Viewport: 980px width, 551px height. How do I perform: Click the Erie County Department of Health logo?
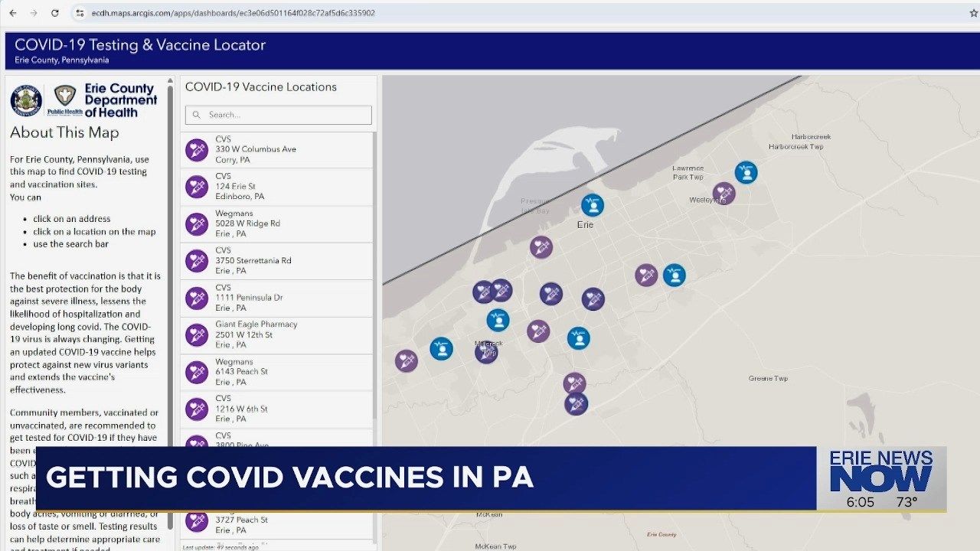103,100
